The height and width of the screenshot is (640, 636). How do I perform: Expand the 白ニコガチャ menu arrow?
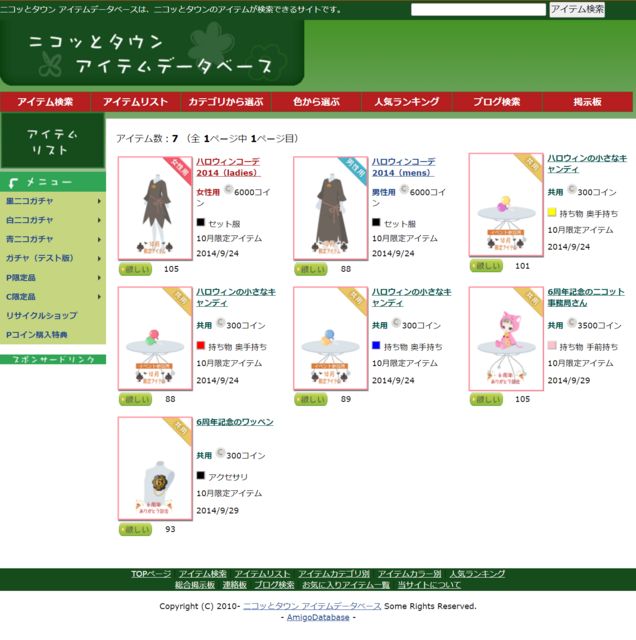click(x=99, y=220)
